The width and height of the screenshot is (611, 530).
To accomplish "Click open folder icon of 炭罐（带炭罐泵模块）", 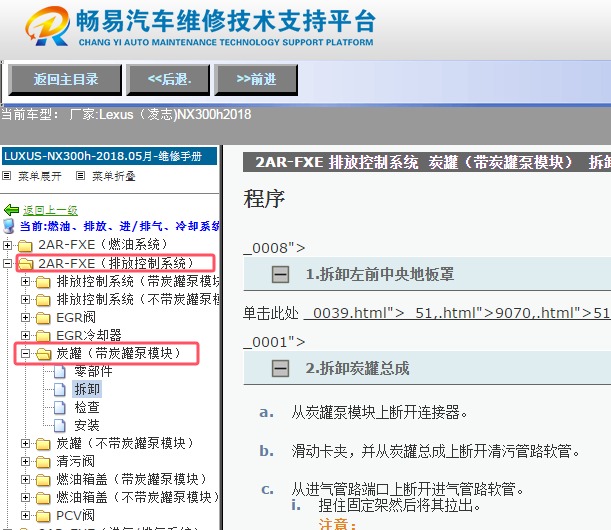I will [x=44, y=354].
